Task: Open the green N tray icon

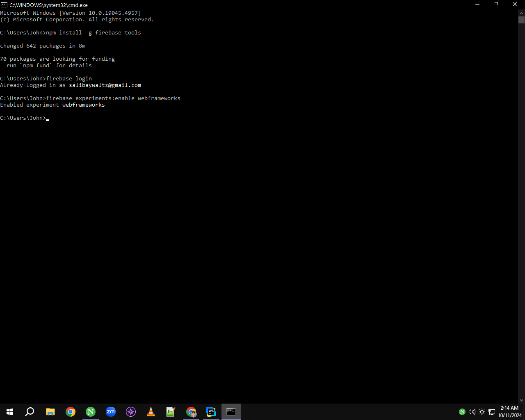Action: tap(462, 412)
